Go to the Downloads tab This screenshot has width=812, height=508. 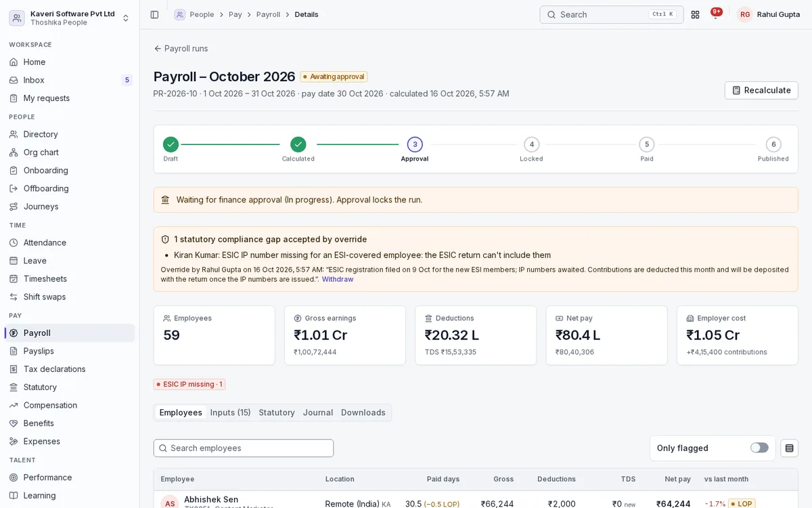[x=363, y=412]
